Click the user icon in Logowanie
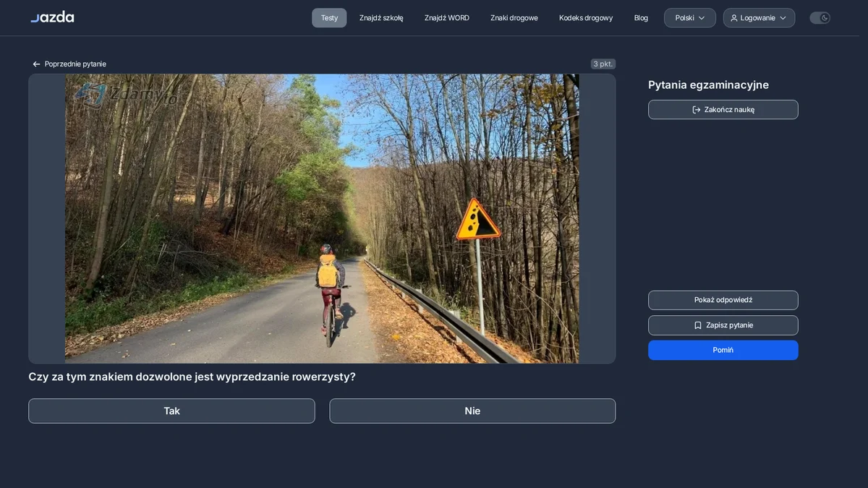The height and width of the screenshot is (488, 868). coord(734,18)
